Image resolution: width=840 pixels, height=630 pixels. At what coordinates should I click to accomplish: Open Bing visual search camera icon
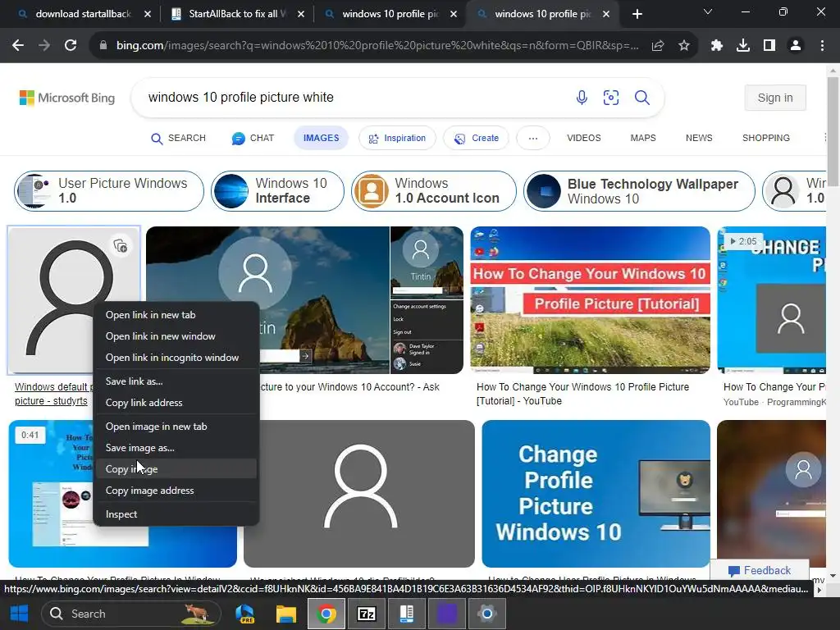click(611, 98)
